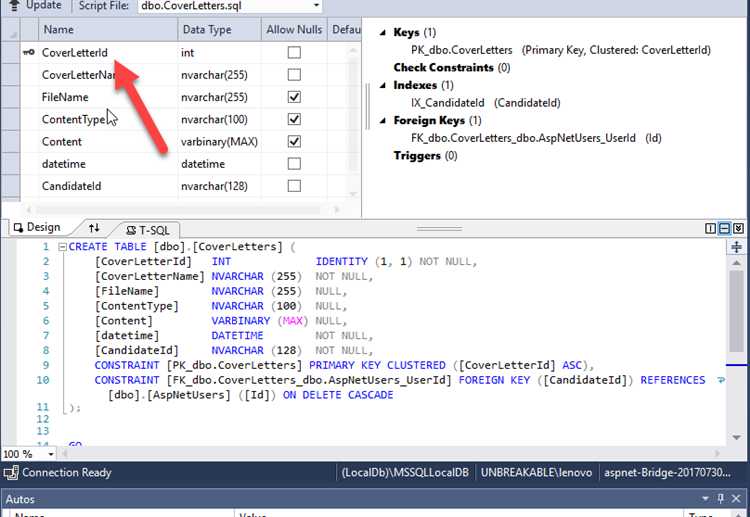Uncheck Allow Nulls for FileName column

(294, 97)
